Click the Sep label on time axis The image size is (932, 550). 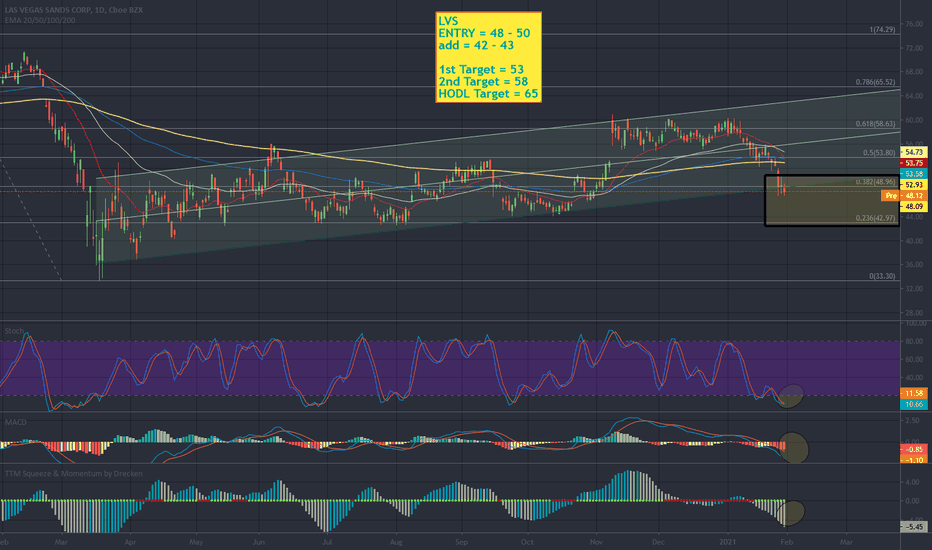tap(461, 542)
